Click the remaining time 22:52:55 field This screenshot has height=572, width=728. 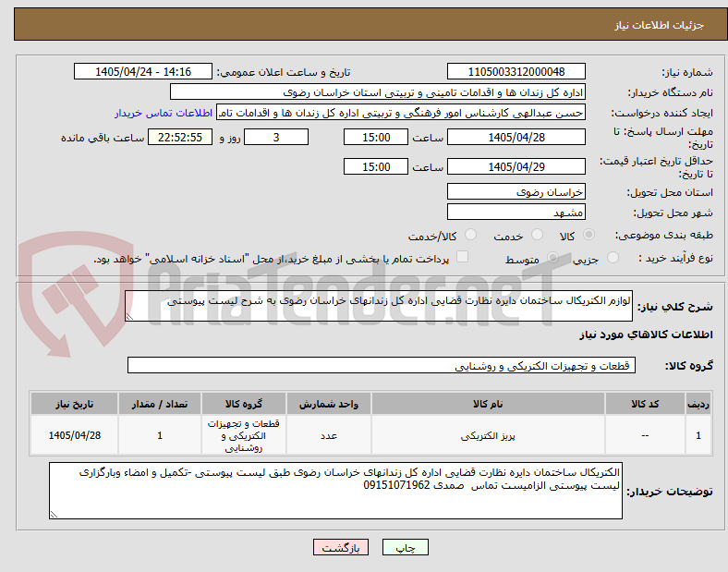pos(180,138)
